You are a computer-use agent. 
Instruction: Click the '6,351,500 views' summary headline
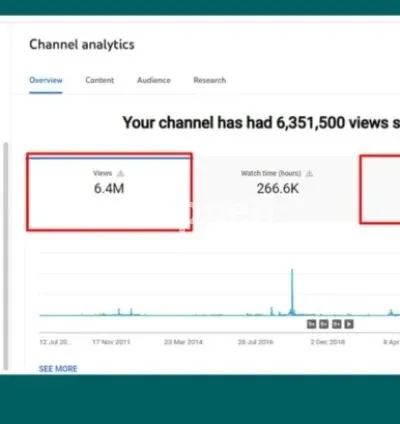[261, 123]
